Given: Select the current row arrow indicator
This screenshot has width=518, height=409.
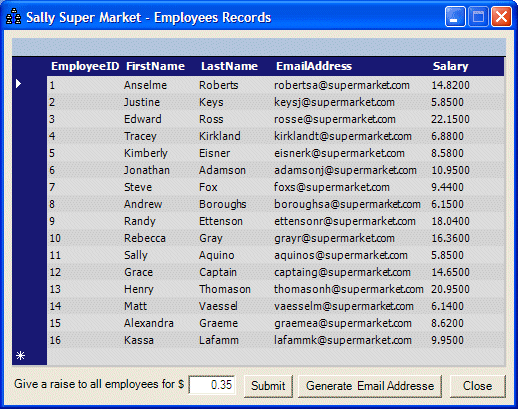Looking at the screenshot, I should click(19, 84).
